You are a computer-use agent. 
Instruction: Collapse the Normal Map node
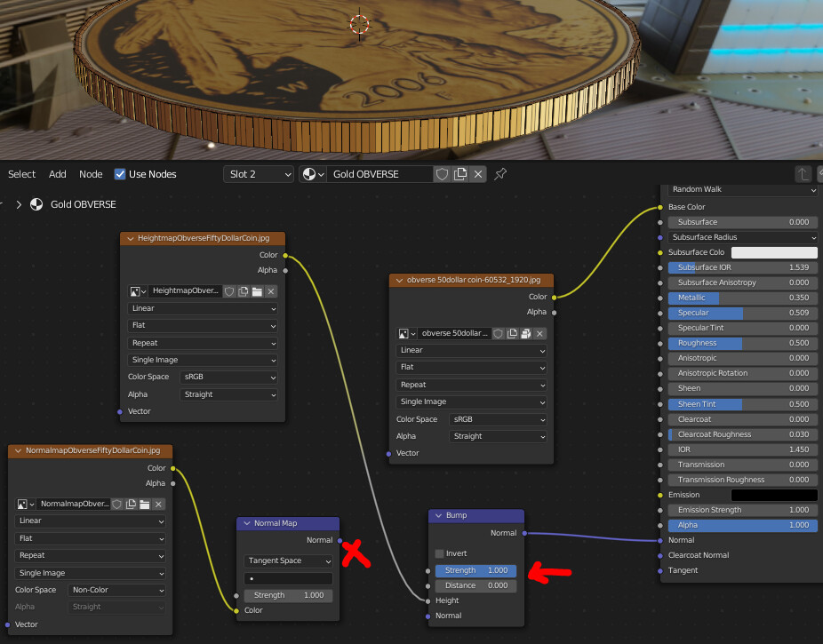[x=247, y=523]
